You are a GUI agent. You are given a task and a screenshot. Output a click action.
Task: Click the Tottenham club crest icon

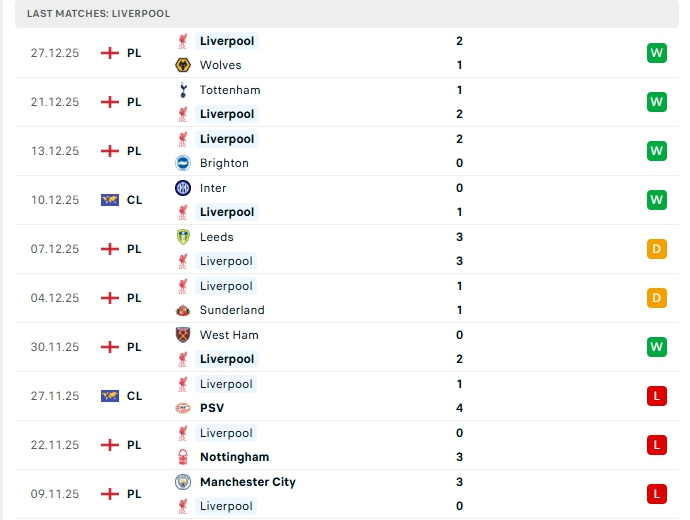click(183, 90)
